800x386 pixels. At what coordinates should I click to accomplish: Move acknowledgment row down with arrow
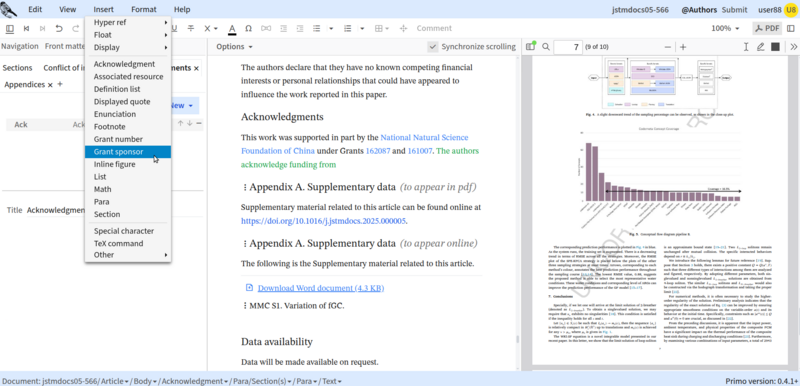click(x=190, y=123)
